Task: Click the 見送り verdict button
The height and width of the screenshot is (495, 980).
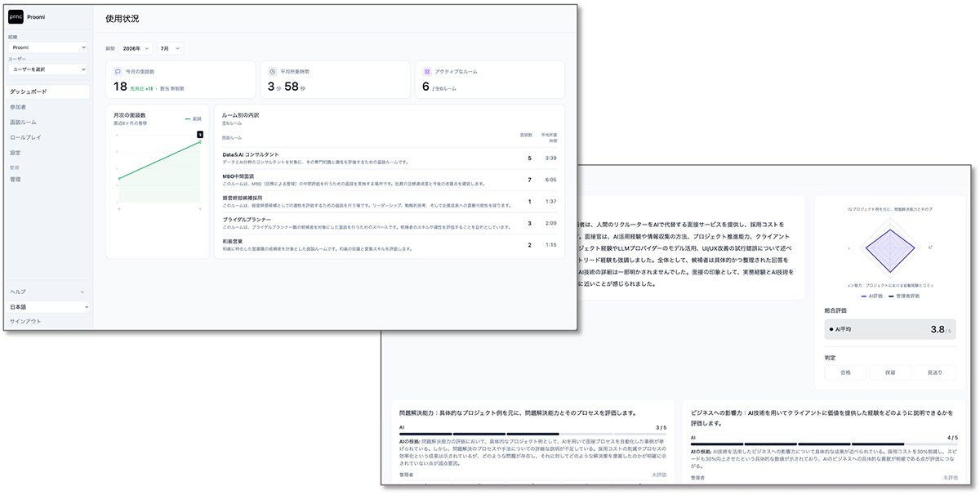Action: pos(934,372)
